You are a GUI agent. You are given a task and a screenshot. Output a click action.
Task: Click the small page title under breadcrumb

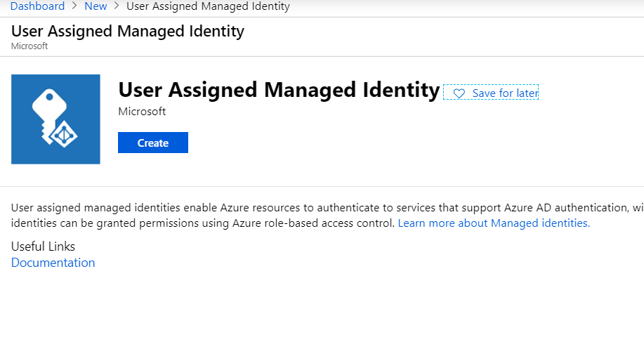click(x=128, y=31)
